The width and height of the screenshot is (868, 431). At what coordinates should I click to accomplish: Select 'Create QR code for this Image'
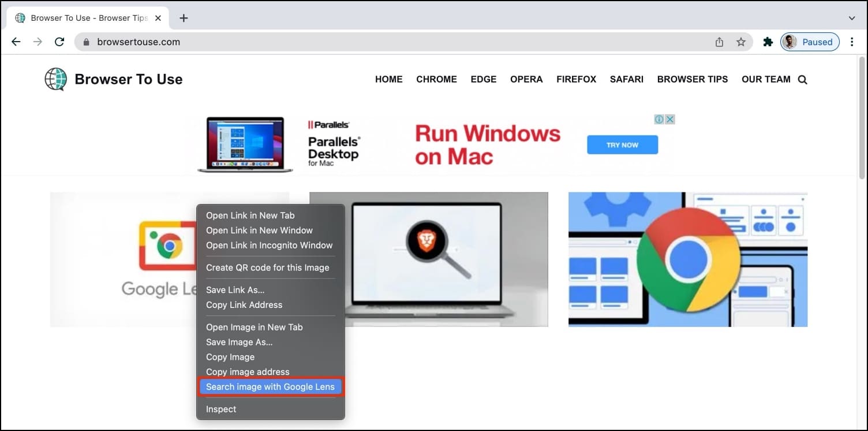coord(267,267)
